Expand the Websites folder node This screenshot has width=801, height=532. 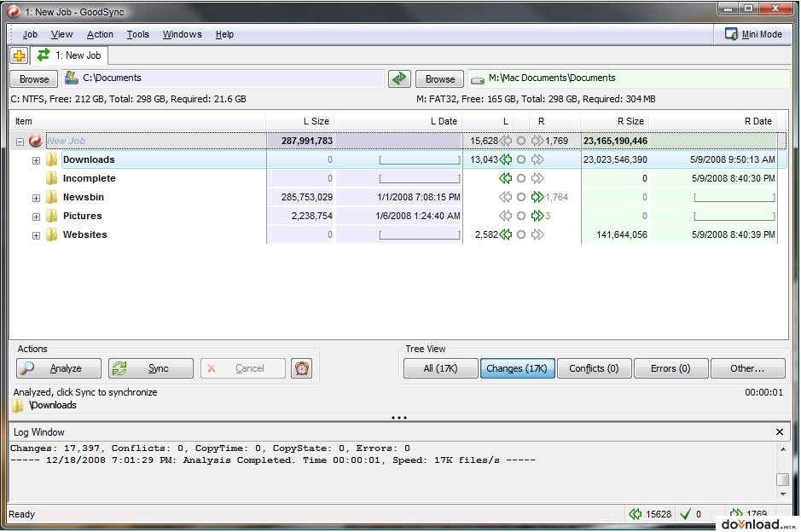coord(37,236)
